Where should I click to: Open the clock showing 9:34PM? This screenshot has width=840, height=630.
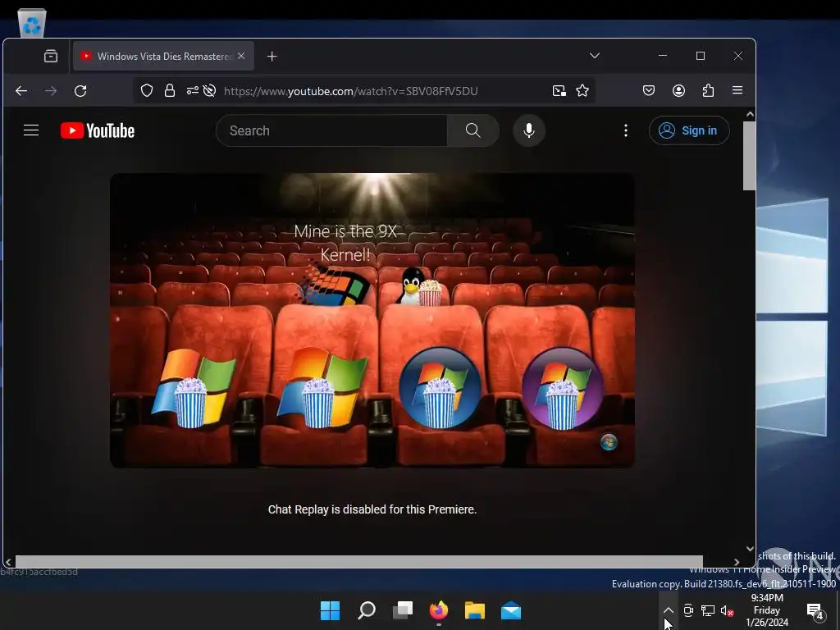[767, 610]
